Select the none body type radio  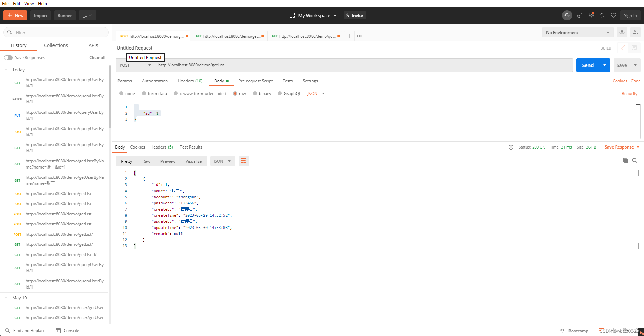(121, 94)
